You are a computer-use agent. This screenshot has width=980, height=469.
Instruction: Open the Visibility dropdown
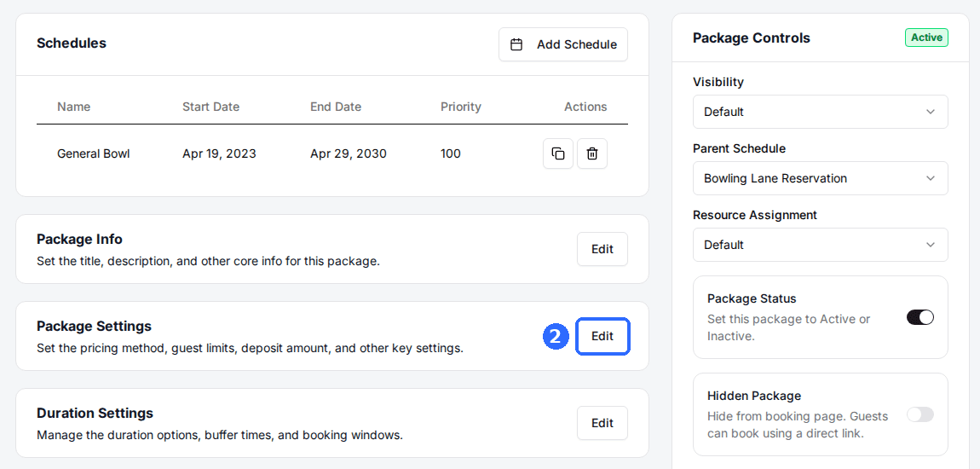[x=820, y=112]
